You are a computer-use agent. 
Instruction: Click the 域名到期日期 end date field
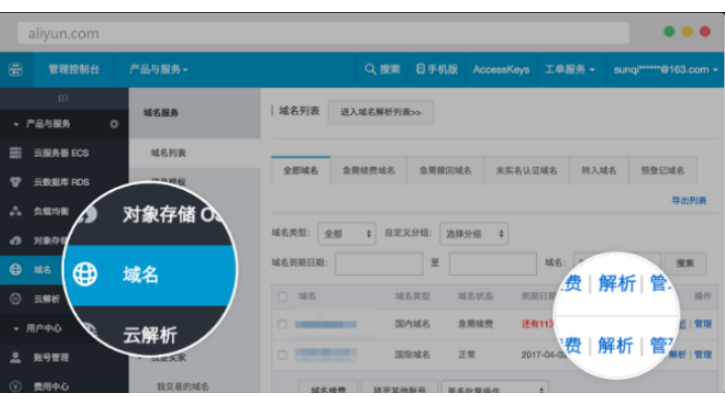pos(492,263)
